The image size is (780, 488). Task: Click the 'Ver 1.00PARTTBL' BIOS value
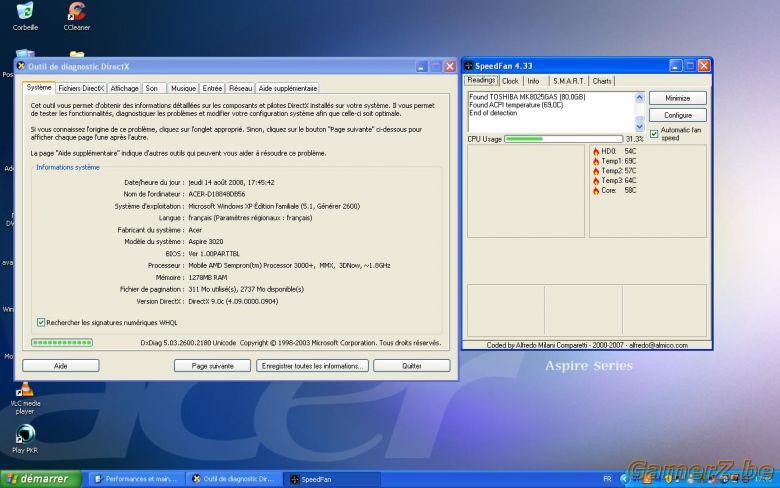(213, 254)
